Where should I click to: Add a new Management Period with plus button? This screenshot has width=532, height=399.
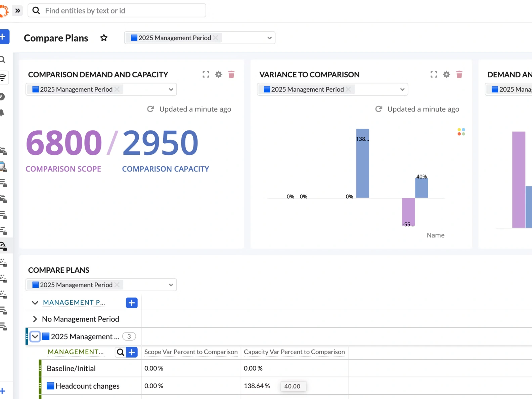click(132, 303)
